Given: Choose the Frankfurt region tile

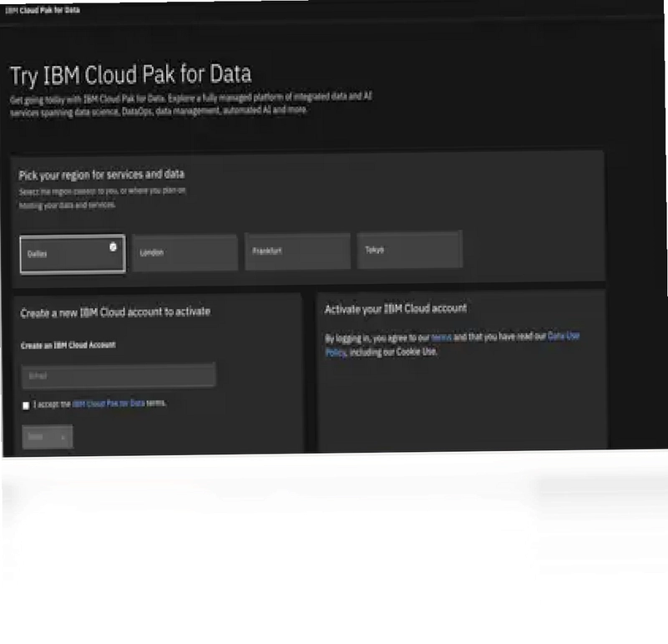Looking at the screenshot, I should tap(297, 251).
